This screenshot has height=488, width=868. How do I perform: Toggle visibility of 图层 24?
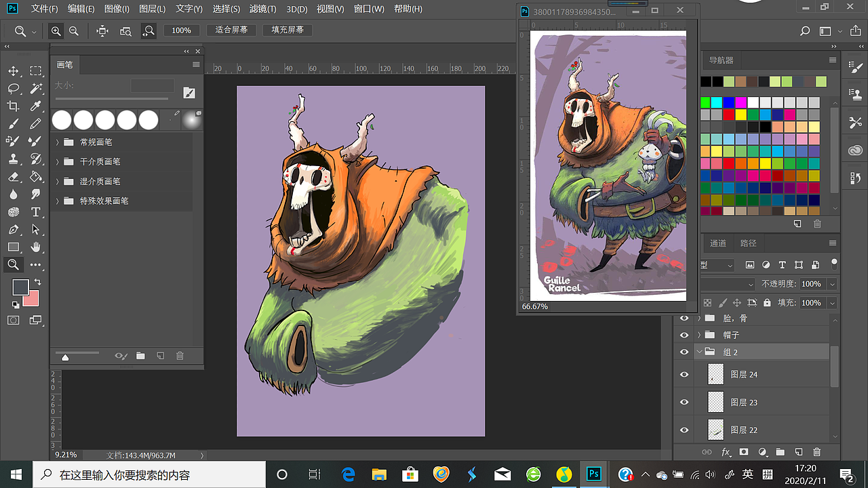[684, 374]
